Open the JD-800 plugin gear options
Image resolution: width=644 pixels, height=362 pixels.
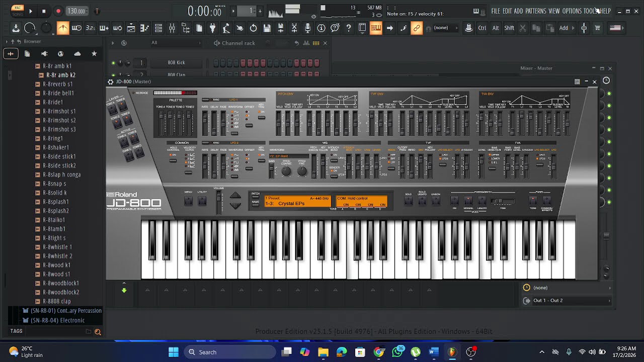pos(111,81)
